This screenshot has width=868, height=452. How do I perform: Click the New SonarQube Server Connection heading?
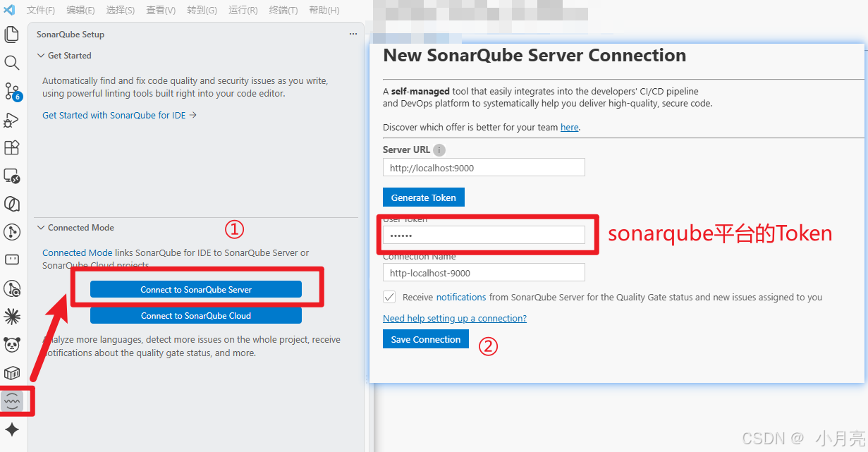point(534,56)
